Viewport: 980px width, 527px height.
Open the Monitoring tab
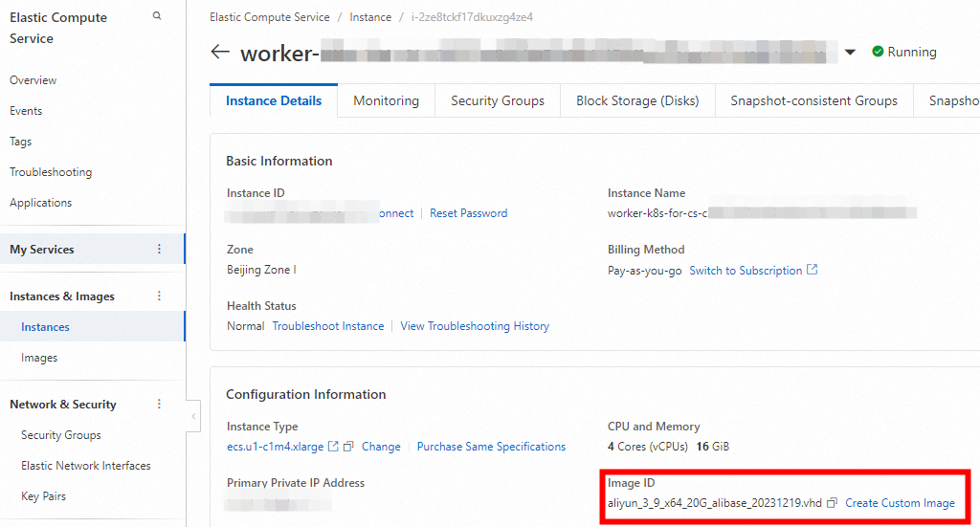(387, 100)
